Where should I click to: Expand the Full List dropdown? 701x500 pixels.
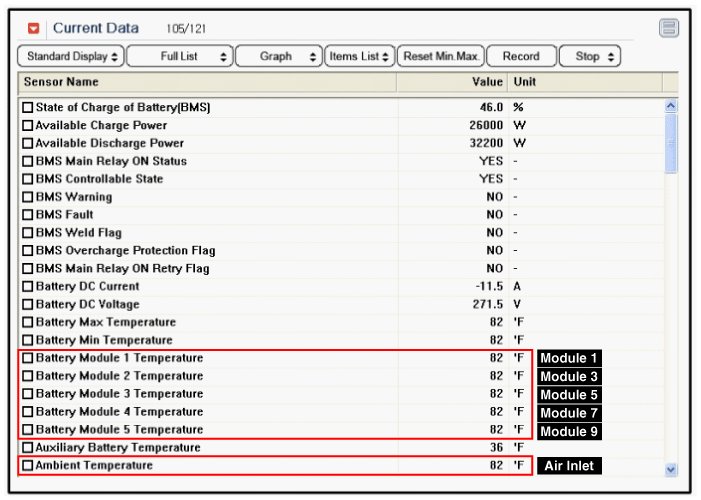pyautogui.click(x=180, y=57)
